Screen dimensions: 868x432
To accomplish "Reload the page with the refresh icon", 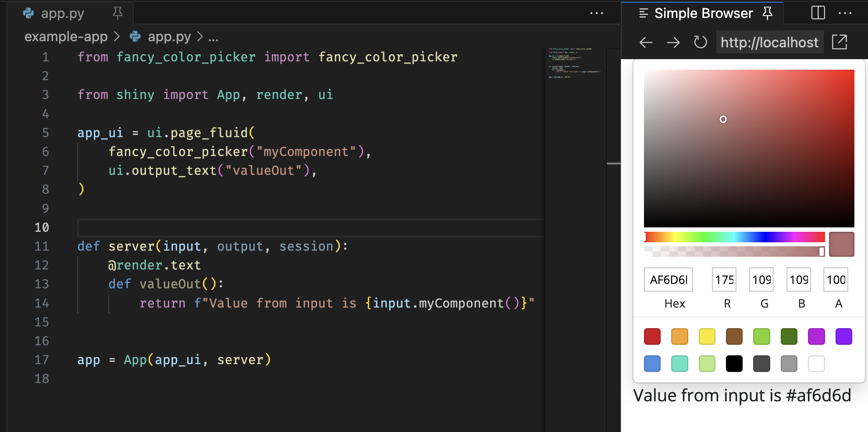I will pos(700,42).
